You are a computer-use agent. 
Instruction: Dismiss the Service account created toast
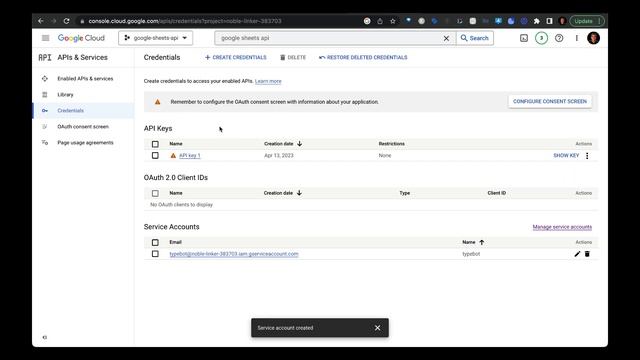click(x=378, y=328)
